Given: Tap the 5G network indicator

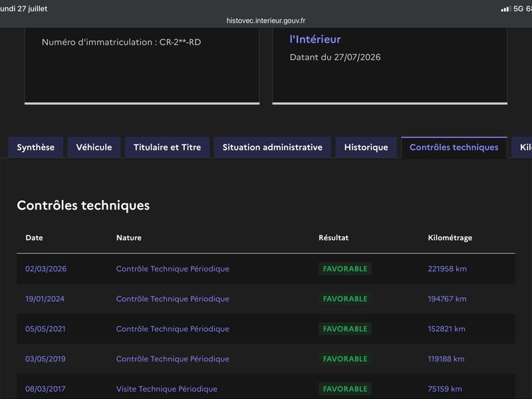Looking at the screenshot, I should [518, 9].
